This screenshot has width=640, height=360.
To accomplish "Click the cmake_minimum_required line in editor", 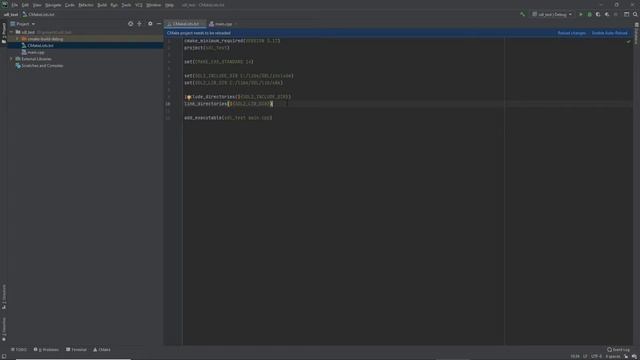I will (232, 41).
